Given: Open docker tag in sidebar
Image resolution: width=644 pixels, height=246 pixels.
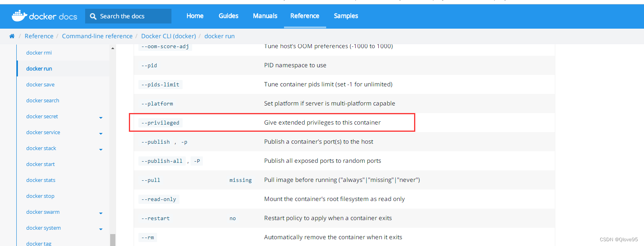Looking at the screenshot, I should pos(39,243).
